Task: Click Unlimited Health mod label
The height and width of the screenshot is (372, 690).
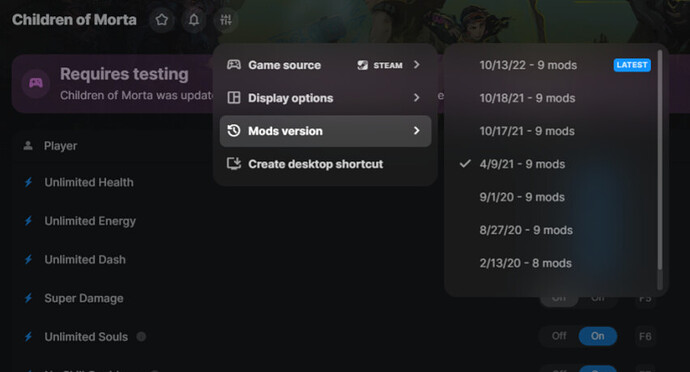Action: click(x=89, y=182)
